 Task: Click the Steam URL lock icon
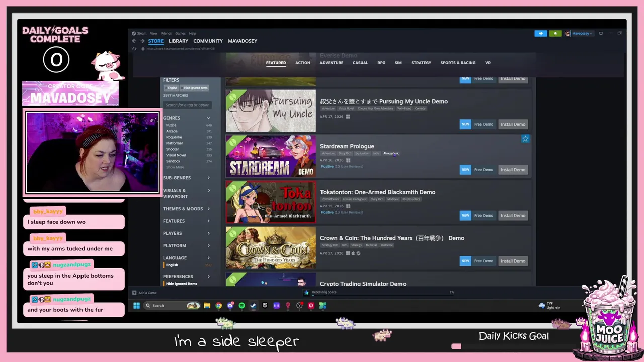click(143, 49)
